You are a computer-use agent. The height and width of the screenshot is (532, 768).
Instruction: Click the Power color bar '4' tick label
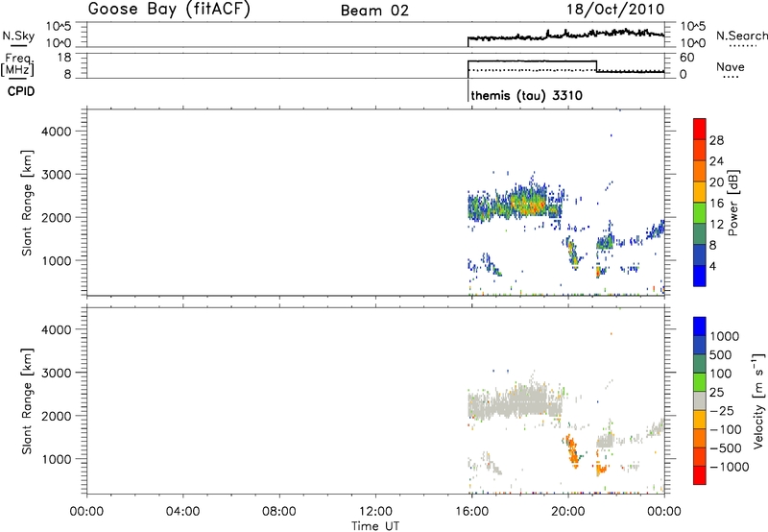coord(712,266)
